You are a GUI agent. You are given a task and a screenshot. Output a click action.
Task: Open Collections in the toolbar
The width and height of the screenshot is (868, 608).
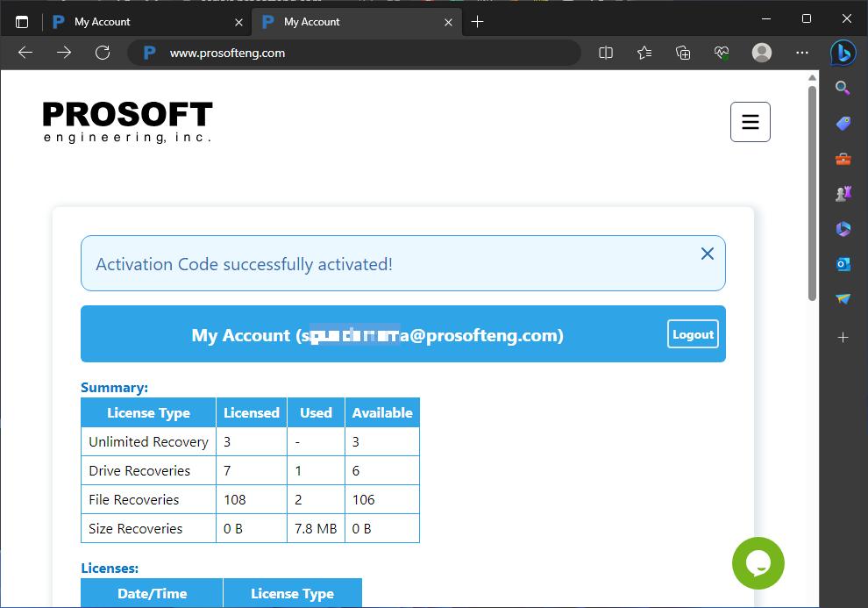[x=683, y=53]
